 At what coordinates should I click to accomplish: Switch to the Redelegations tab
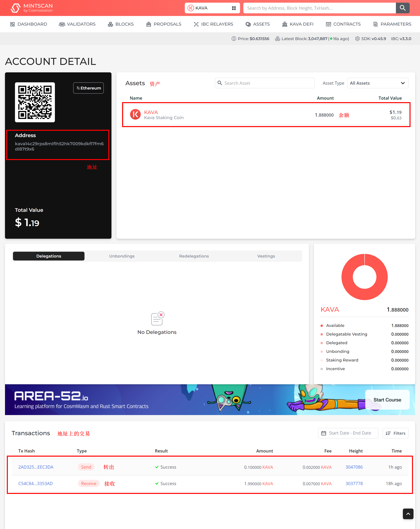pyautogui.click(x=194, y=256)
